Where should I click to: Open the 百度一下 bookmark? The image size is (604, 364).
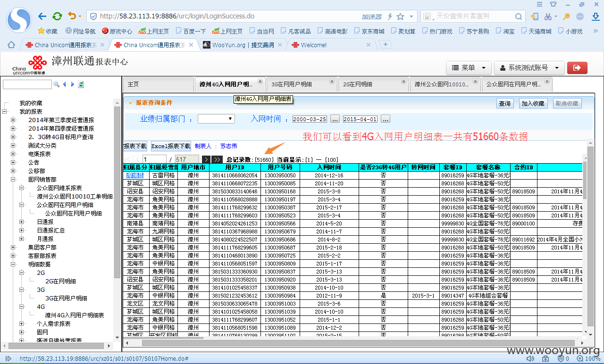(x=191, y=31)
